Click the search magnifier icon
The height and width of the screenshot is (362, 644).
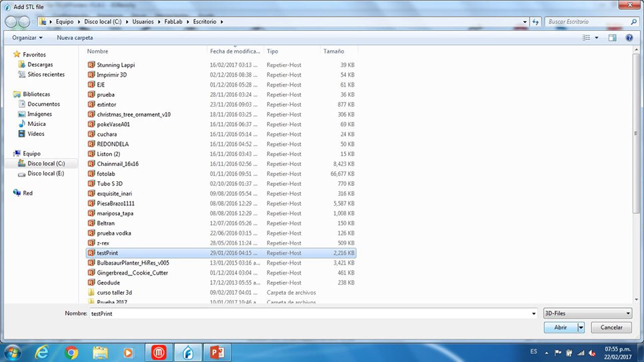tap(634, 22)
